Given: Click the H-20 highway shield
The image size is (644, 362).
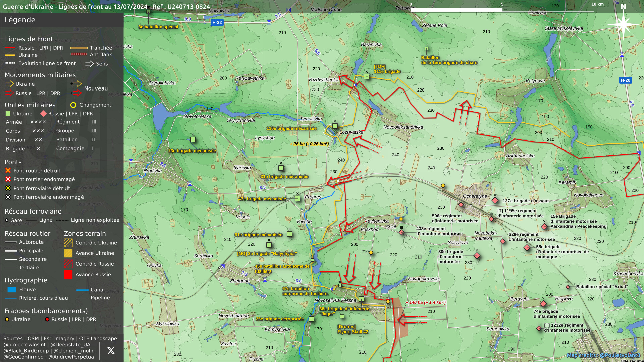Looking at the screenshot, I should coord(625,80).
